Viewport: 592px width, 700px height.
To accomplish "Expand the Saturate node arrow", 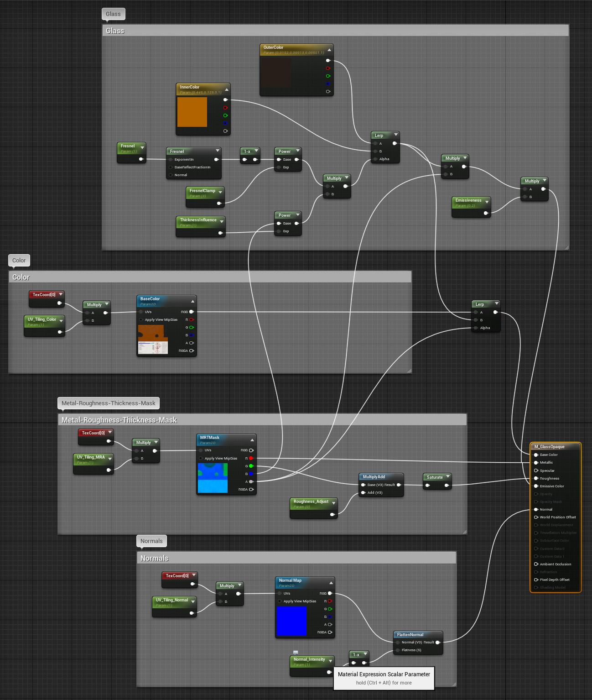I will [x=448, y=476].
